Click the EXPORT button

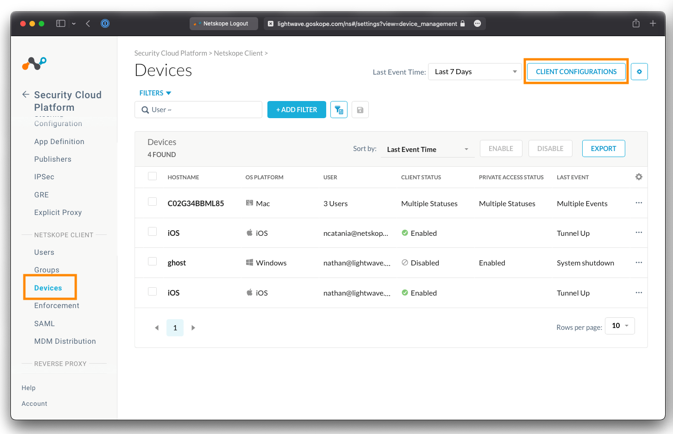click(x=603, y=149)
